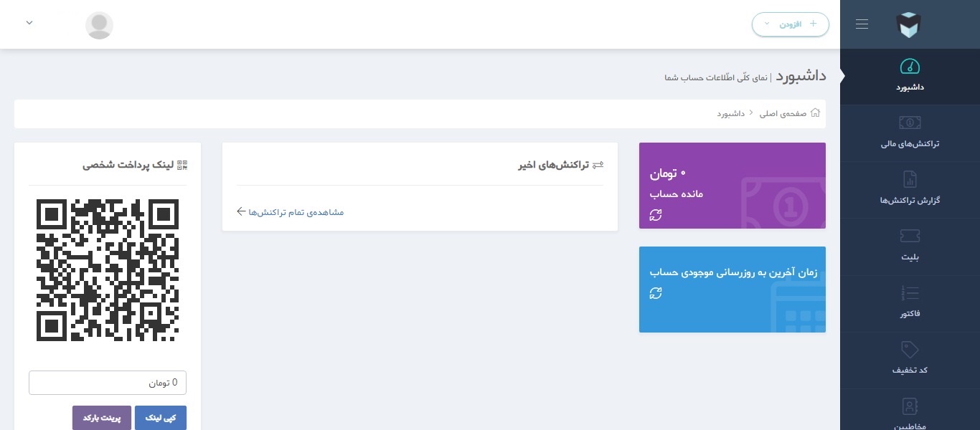Click the لینک پرداخت شخصی heading

point(128,165)
